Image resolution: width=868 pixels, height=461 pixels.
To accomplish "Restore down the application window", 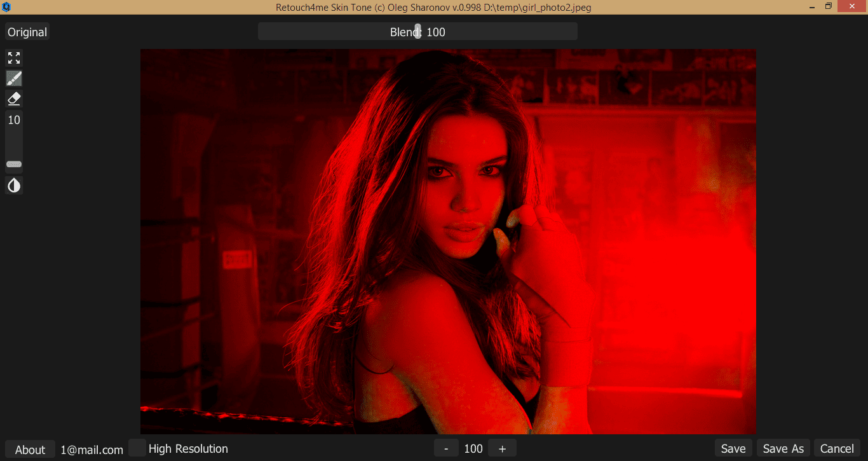I will (828, 6).
